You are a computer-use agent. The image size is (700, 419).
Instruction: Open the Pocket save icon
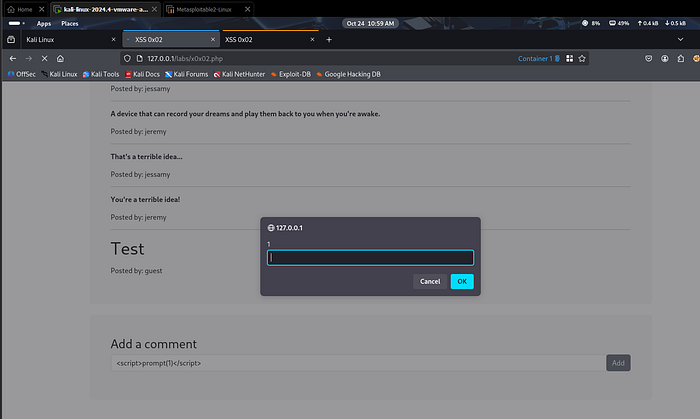(x=648, y=58)
